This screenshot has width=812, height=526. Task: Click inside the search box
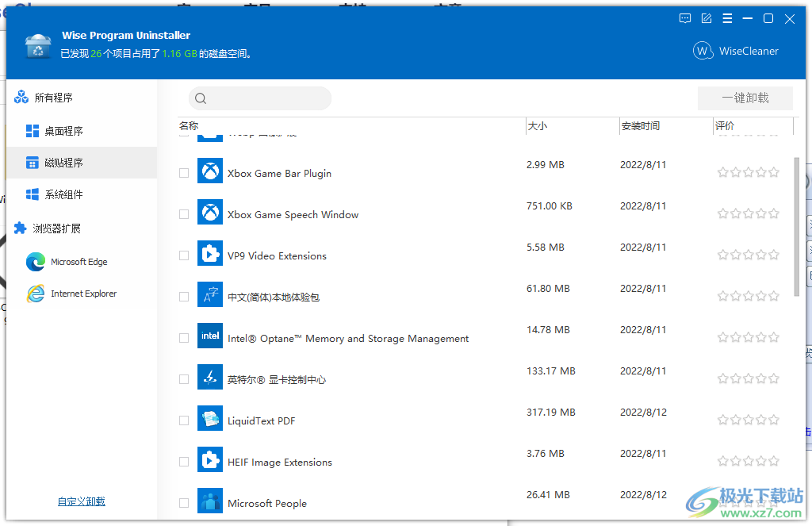pyautogui.click(x=260, y=98)
